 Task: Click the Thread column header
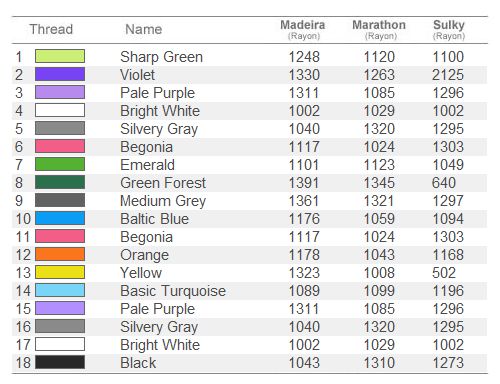click(51, 29)
